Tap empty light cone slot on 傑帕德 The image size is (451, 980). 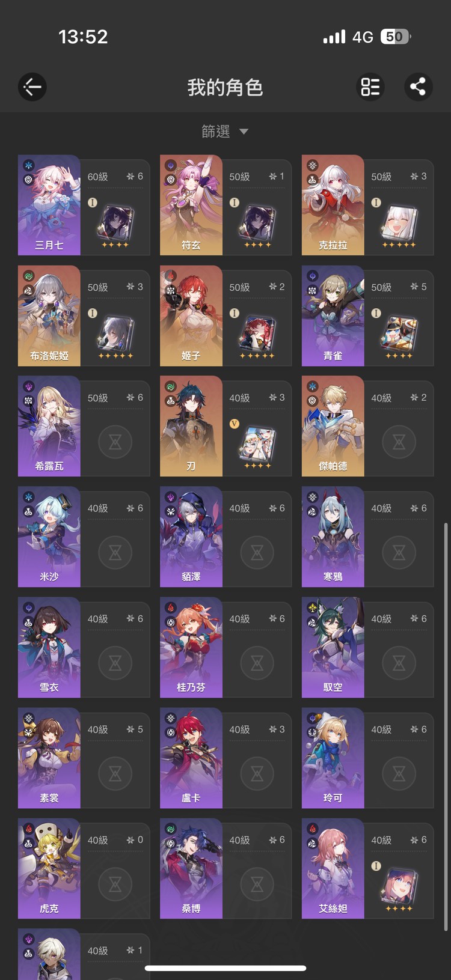pyautogui.click(x=399, y=442)
